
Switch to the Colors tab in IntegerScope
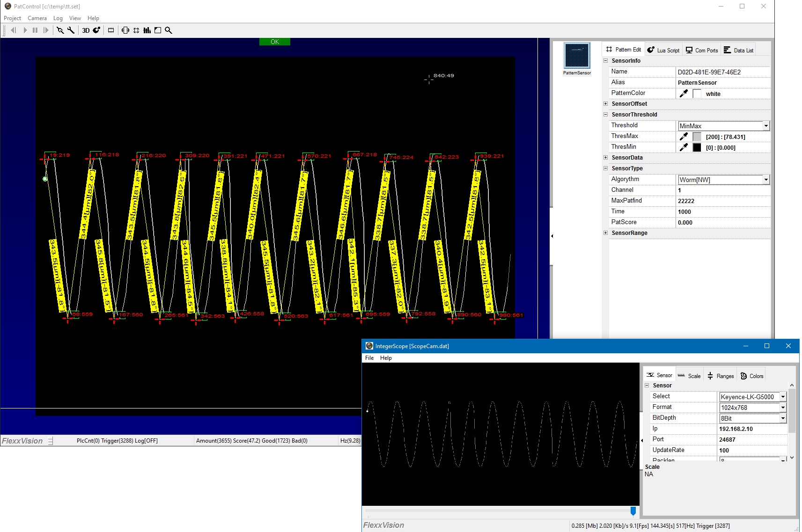pos(752,376)
